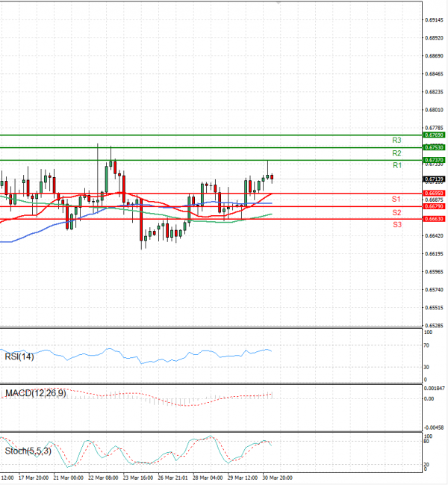Click the 26 Mar 21:01 time label
Screen dimensions: 448x485
pos(172,478)
